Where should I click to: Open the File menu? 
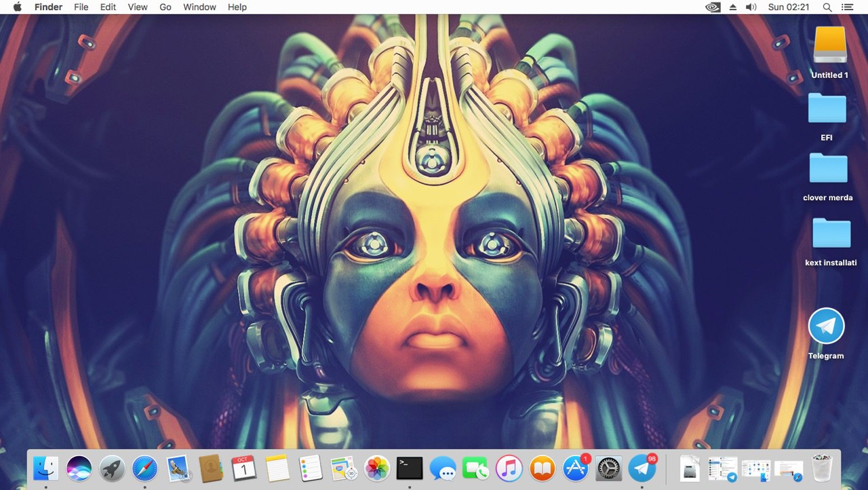[81, 7]
